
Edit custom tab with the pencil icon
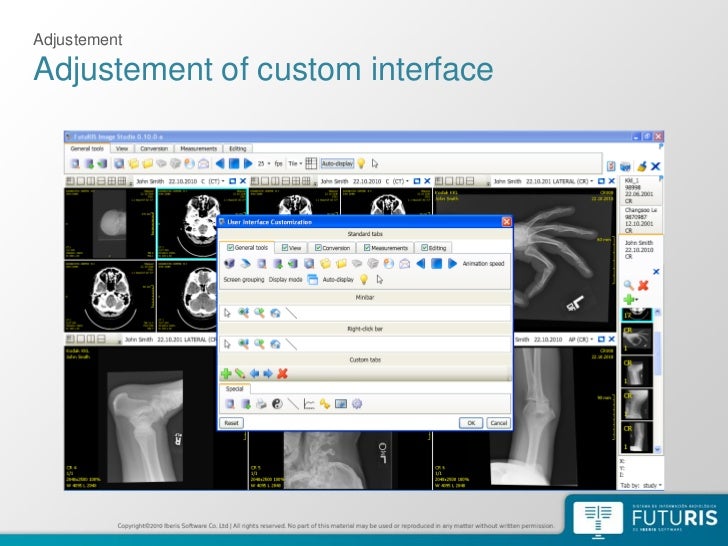click(240, 373)
